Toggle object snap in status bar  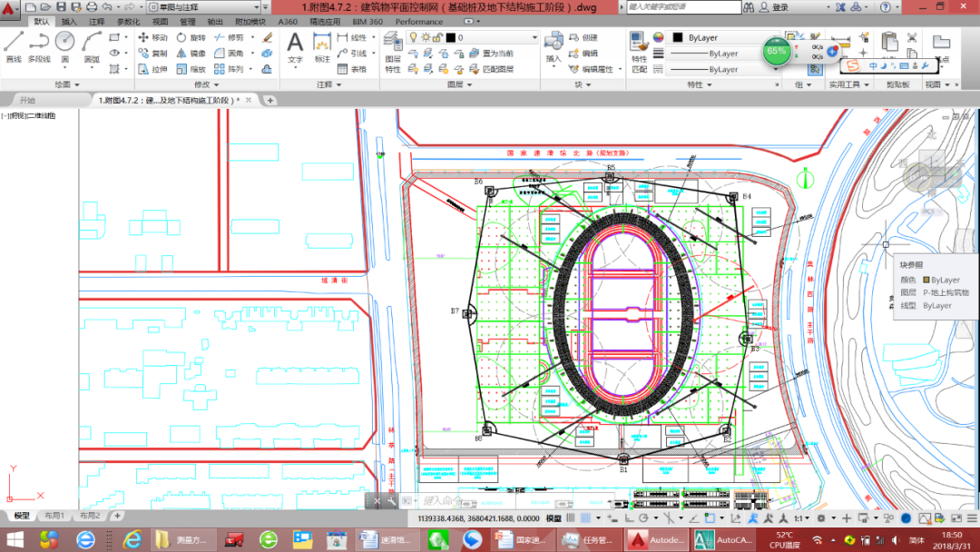710,517
